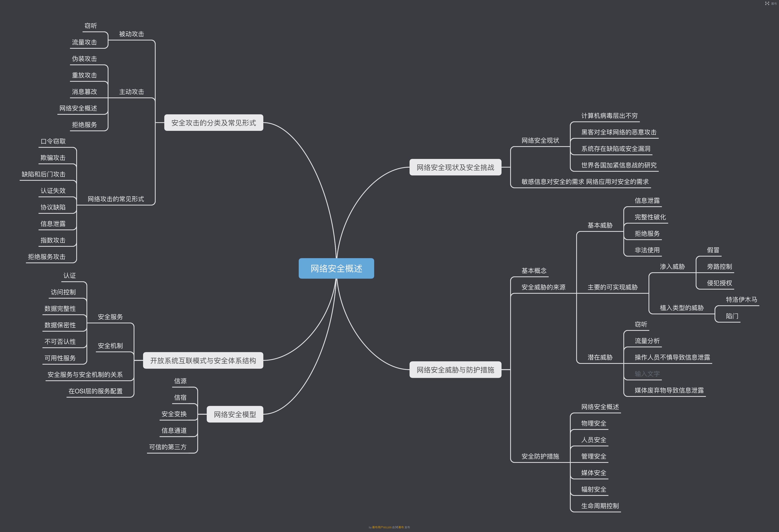Click the 被动攻击 branch node
The image size is (779, 532).
pyautogui.click(x=131, y=34)
